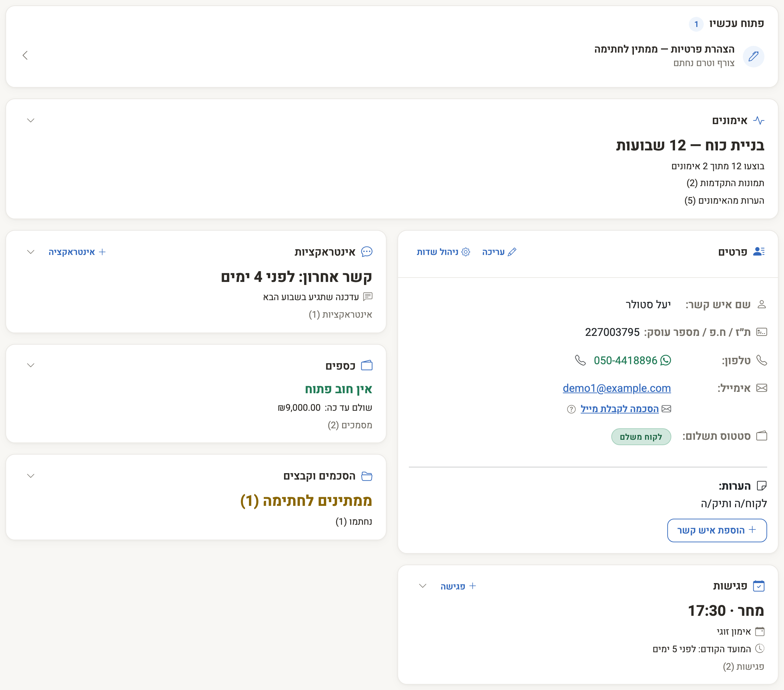This screenshot has width=784, height=690.
Task: Click the phone icon beside the טלפון label
Action: point(761,361)
